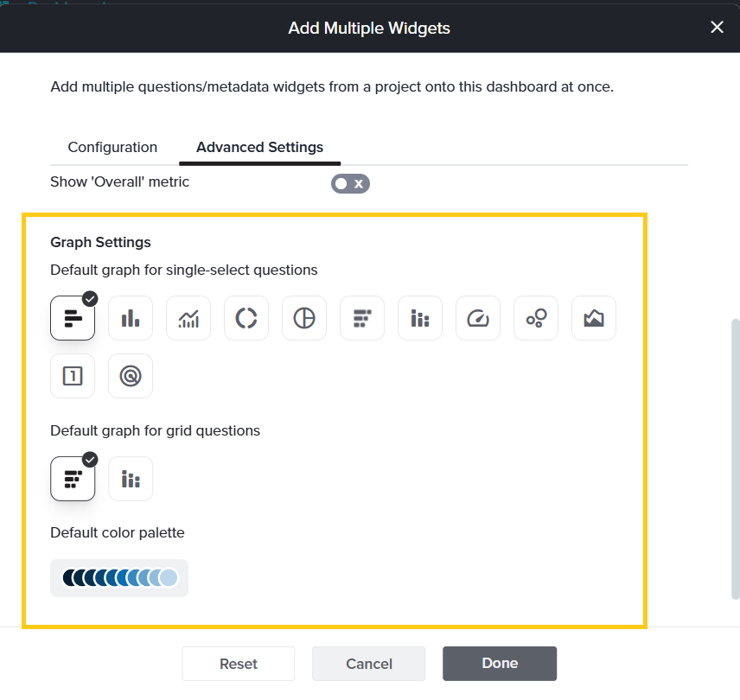Select stacked column chart for single-select

[420, 318]
